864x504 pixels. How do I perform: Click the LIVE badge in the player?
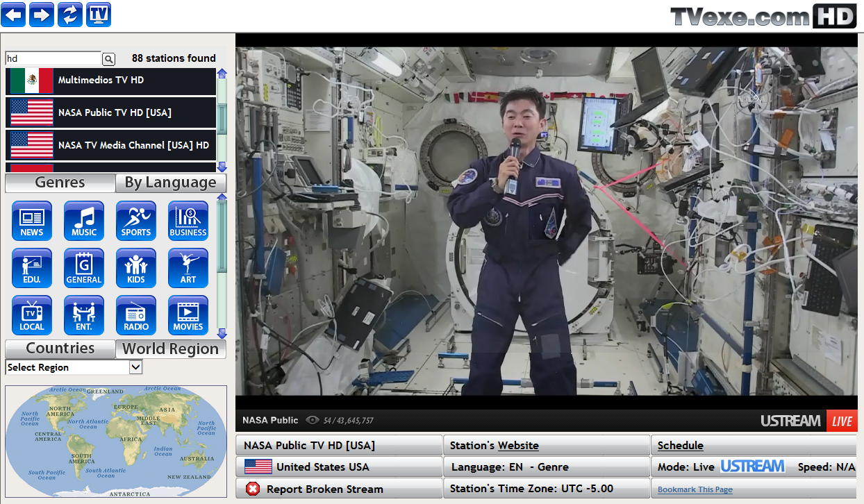click(x=842, y=421)
